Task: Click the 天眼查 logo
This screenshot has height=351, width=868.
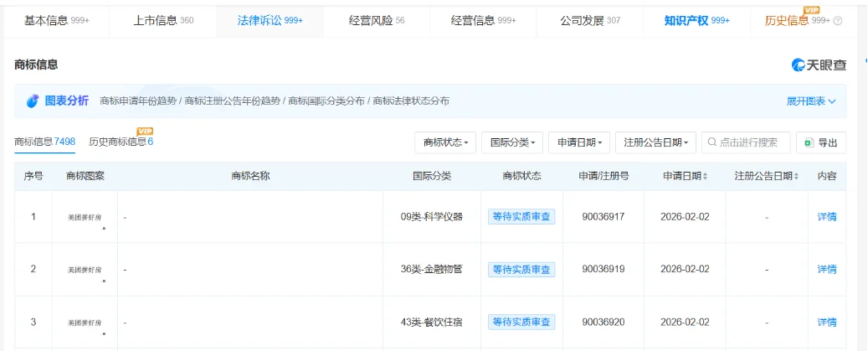Action: tap(819, 65)
